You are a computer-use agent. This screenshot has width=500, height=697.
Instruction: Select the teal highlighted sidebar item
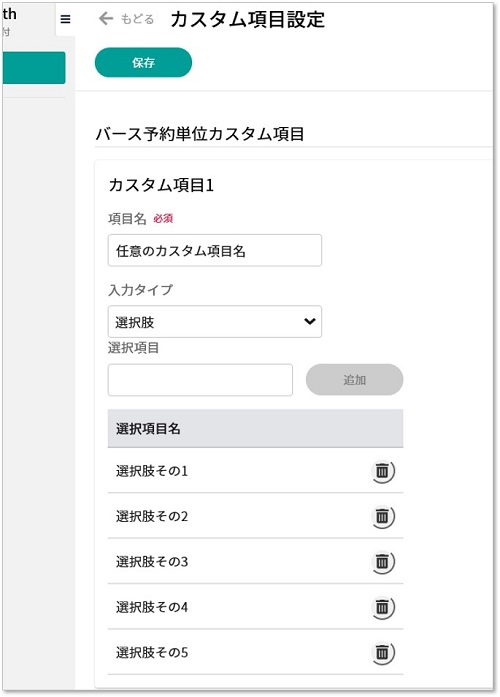(x=33, y=68)
